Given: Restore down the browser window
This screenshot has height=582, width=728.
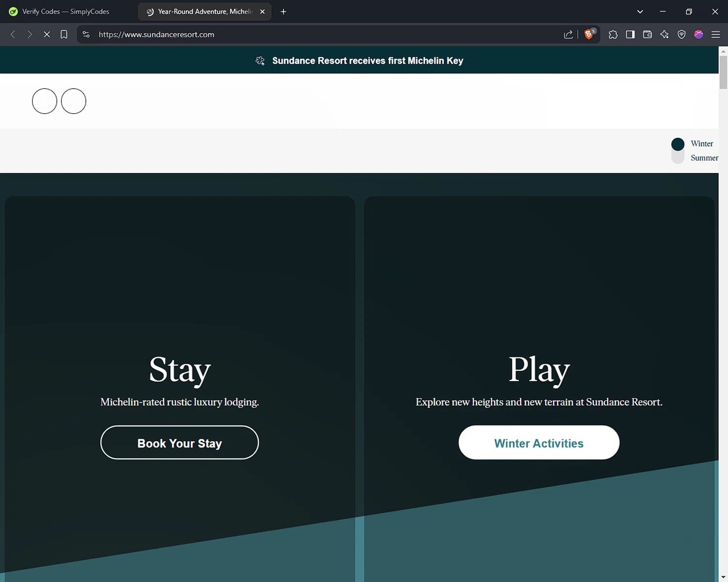Looking at the screenshot, I should (x=689, y=12).
